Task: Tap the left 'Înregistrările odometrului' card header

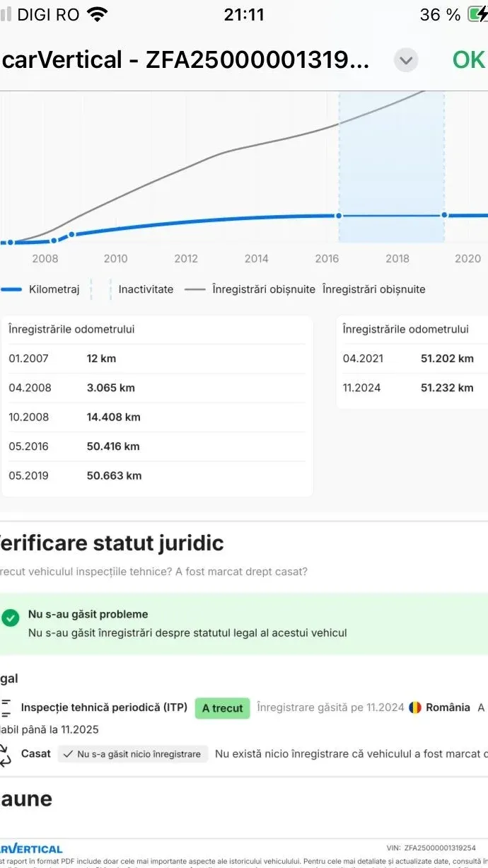Action: coord(71,329)
